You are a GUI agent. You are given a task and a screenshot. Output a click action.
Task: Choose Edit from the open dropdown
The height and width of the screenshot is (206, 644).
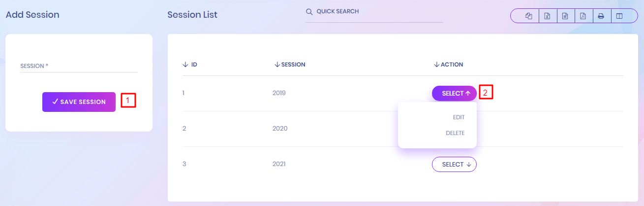point(458,117)
